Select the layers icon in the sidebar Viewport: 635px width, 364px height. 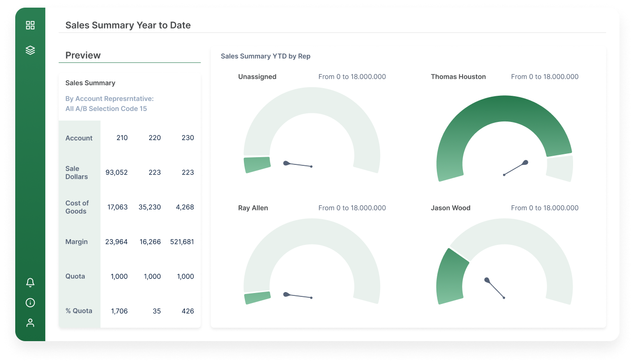pos(30,50)
